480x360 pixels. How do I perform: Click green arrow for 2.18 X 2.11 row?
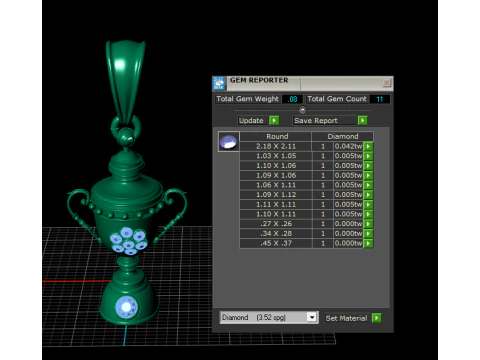368,146
